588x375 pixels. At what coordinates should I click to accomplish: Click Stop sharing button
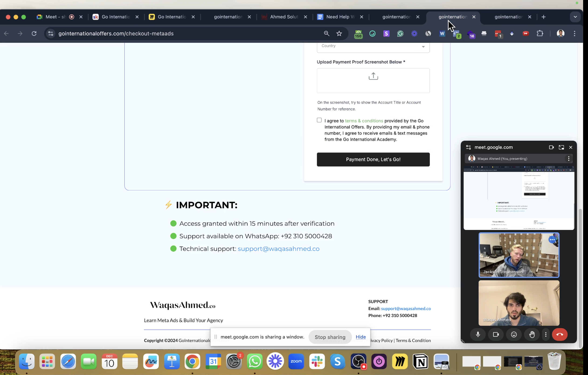330,337
